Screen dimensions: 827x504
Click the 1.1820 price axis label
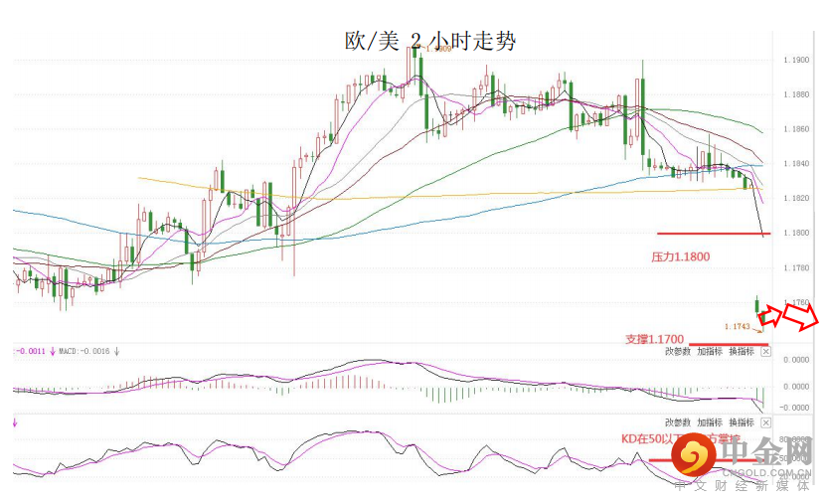(x=796, y=199)
